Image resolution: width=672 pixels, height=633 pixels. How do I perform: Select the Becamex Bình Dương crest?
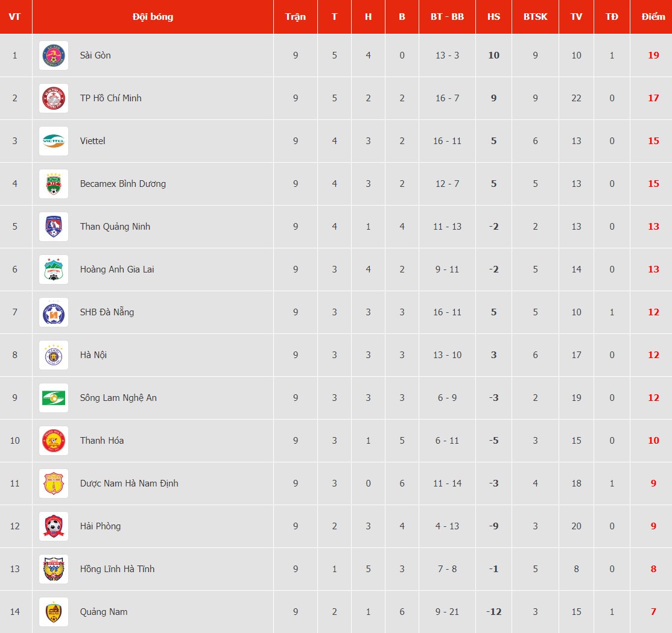click(54, 184)
